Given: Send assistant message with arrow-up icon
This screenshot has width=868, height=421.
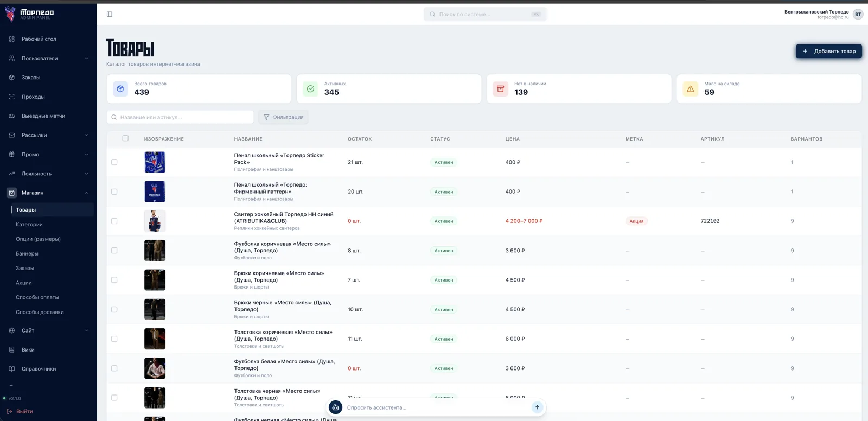Looking at the screenshot, I should point(537,407).
